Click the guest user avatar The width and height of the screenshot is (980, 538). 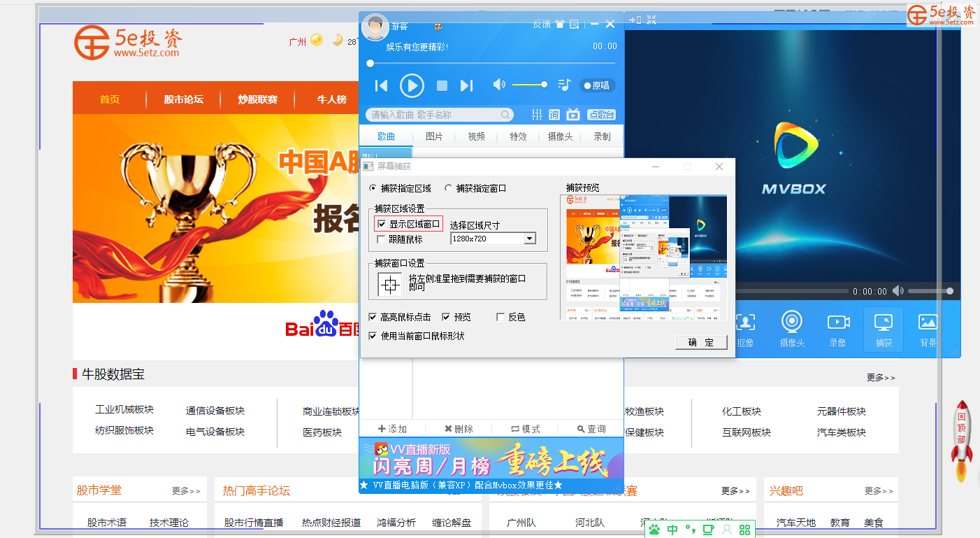point(375,27)
